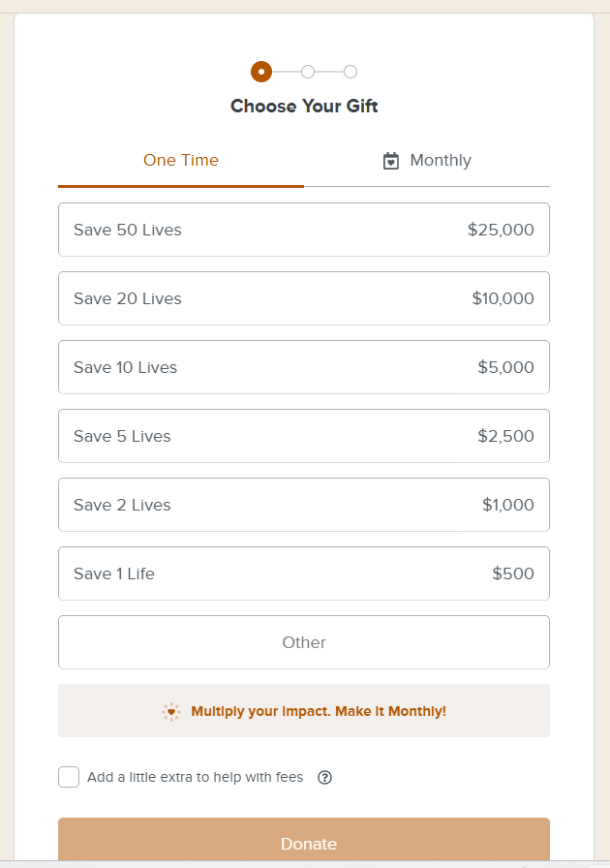The height and width of the screenshot is (868, 610).
Task: Pick the Save 5 Lives $2,500 gift
Action: (304, 436)
